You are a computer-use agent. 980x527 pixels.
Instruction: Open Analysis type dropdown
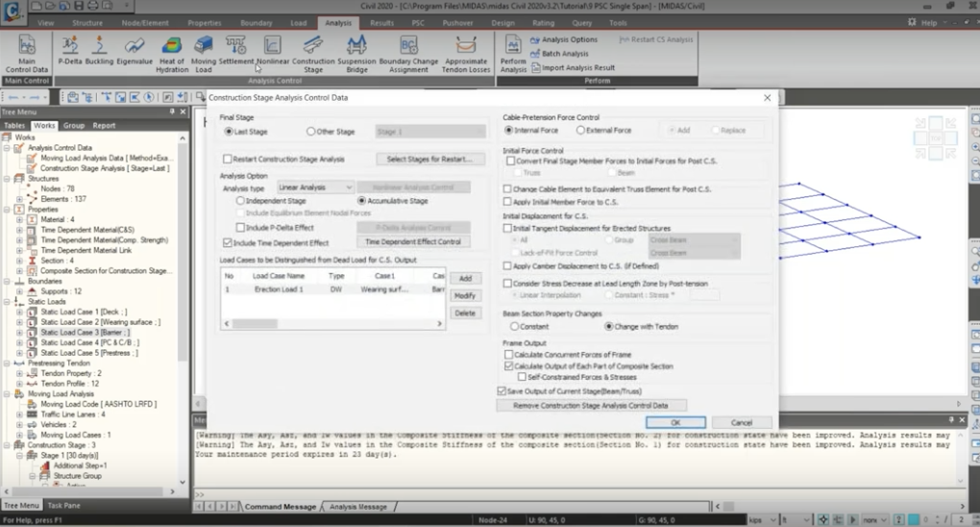316,188
